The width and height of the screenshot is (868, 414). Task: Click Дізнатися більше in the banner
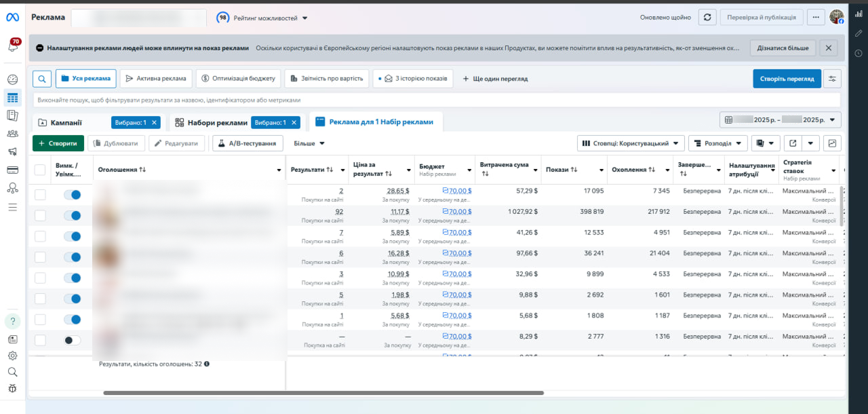pyautogui.click(x=783, y=48)
